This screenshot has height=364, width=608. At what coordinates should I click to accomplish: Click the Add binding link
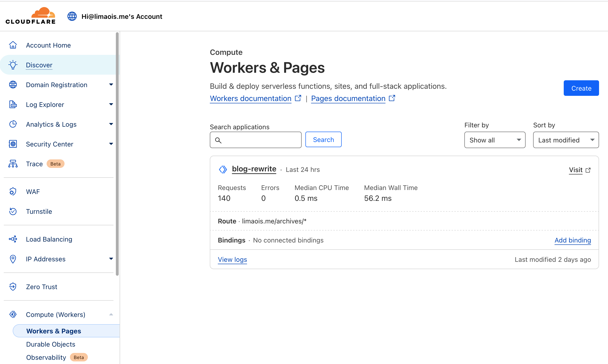pos(573,240)
